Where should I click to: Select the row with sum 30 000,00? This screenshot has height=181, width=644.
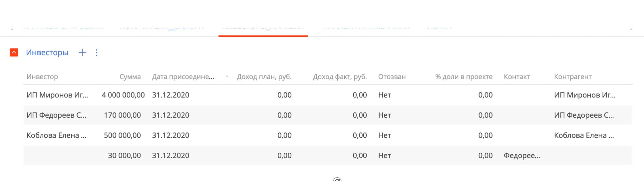[328, 155]
